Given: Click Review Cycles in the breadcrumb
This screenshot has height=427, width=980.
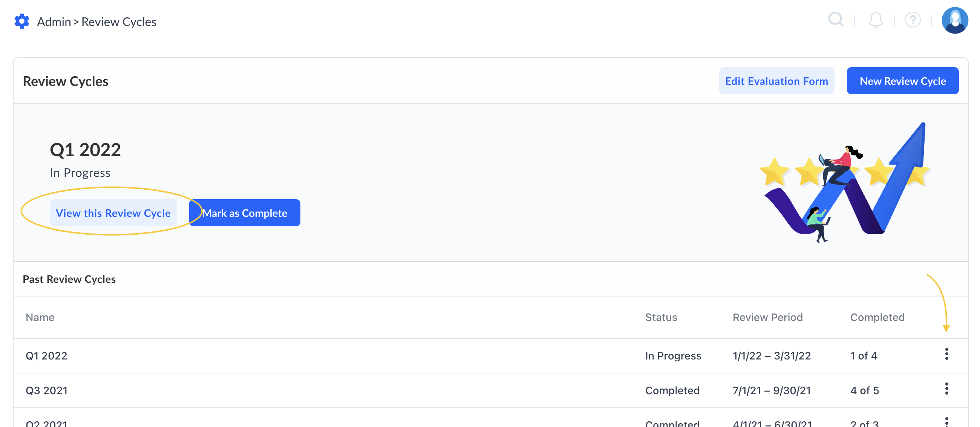Looking at the screenshot, I should (x=119, y=22).
